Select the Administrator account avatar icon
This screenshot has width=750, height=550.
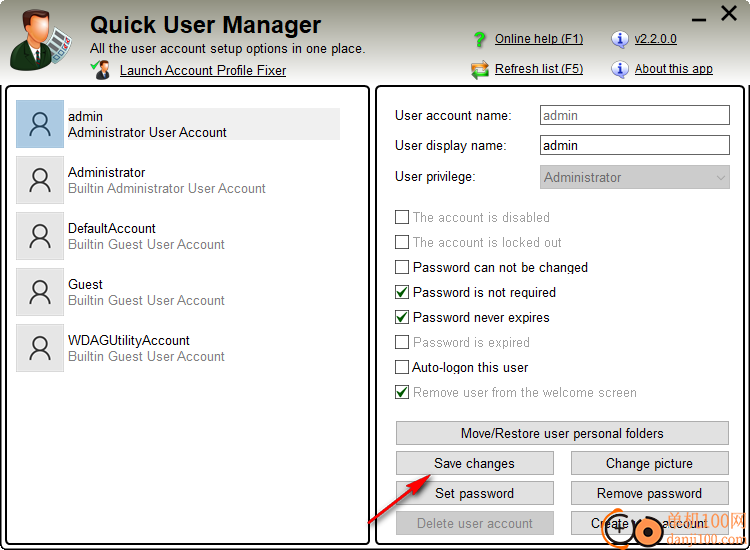tap(40, 180)
